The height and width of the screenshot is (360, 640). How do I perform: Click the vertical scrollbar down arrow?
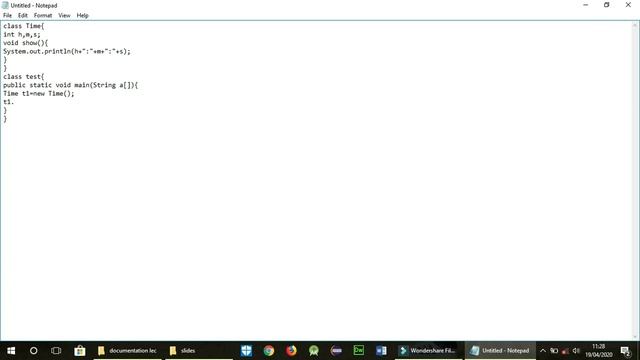[x=635, y=337]
